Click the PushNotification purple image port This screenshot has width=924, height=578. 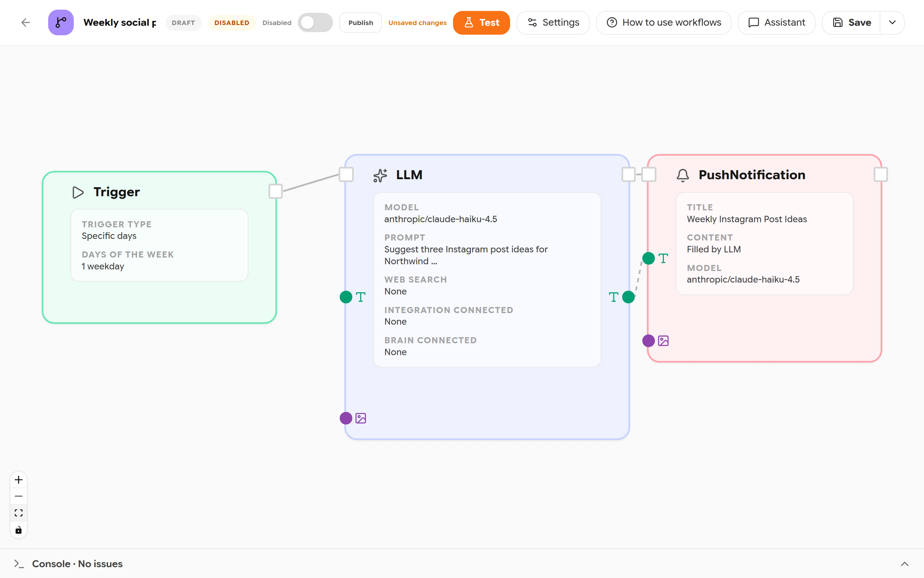[x=648, y=341]
